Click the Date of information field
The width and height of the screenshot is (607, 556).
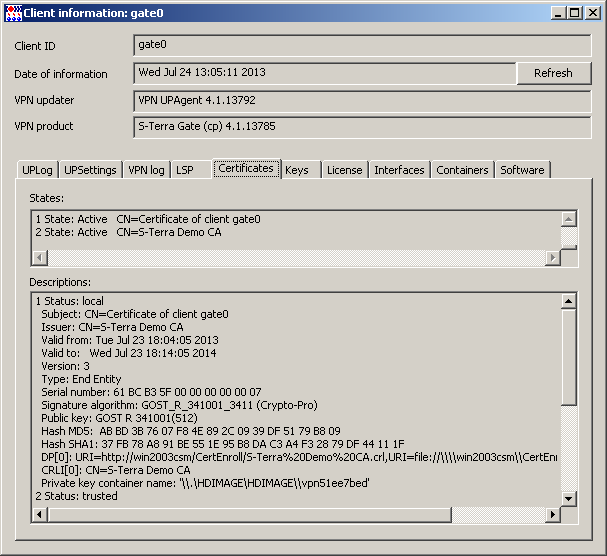[x=325, y=73]
